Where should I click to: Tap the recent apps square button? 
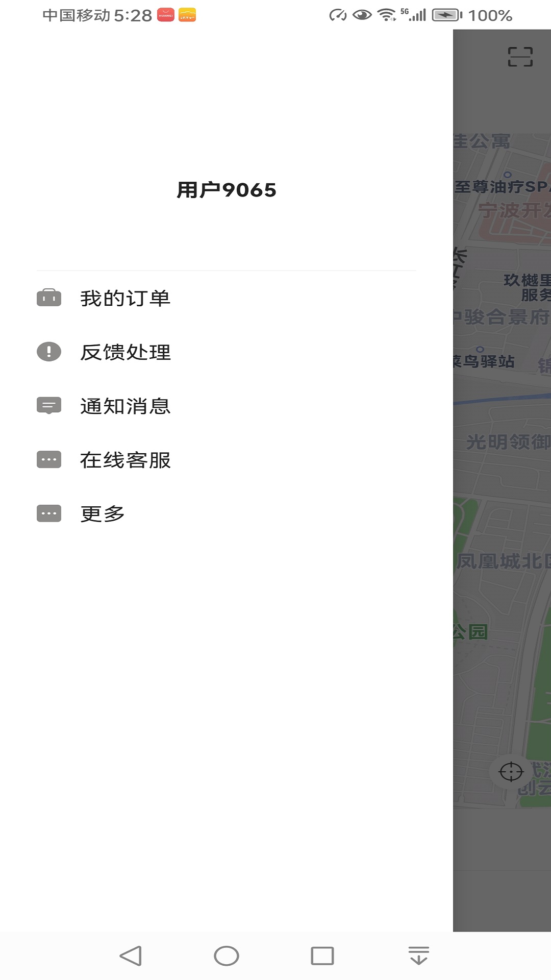coord(322,956)
